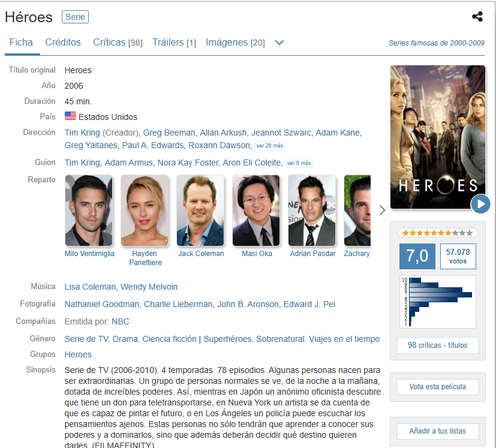Expand writers with "ver 6 más"
This screenshot has height=448, width=496.
(299, 163)
